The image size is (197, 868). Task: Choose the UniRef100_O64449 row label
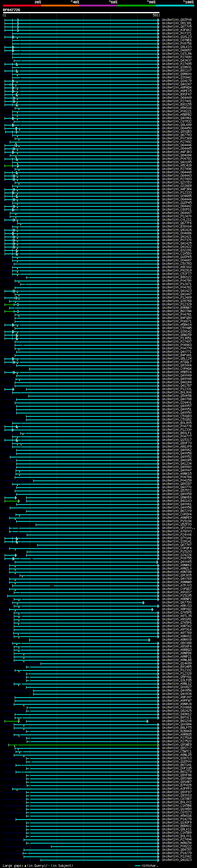(177, 98)
